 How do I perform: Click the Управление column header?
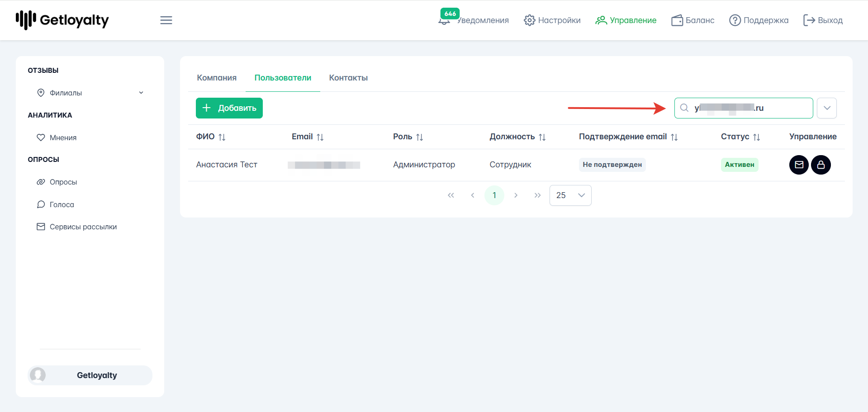pyautogui.click(x=813, y=137)
